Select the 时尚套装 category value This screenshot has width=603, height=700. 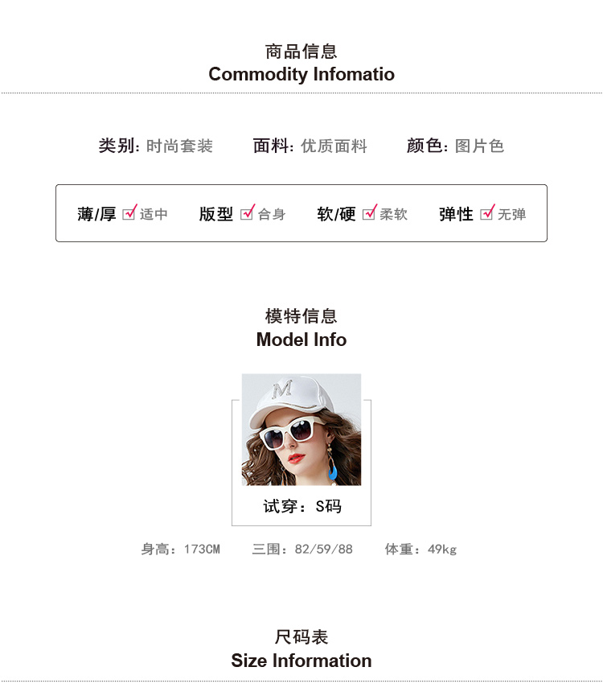click(x=179, y=146)
